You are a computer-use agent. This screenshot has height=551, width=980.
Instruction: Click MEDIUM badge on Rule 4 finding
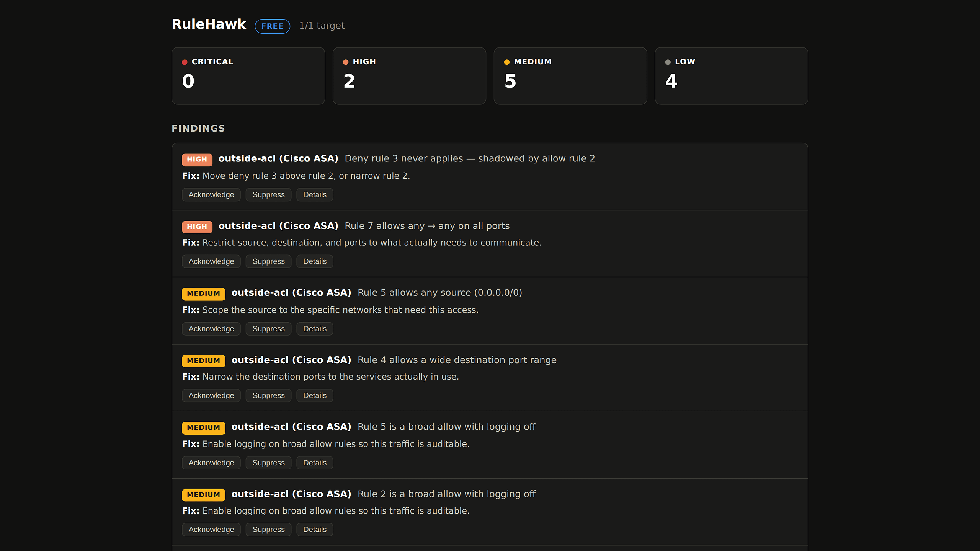click(x=203, y=361)
